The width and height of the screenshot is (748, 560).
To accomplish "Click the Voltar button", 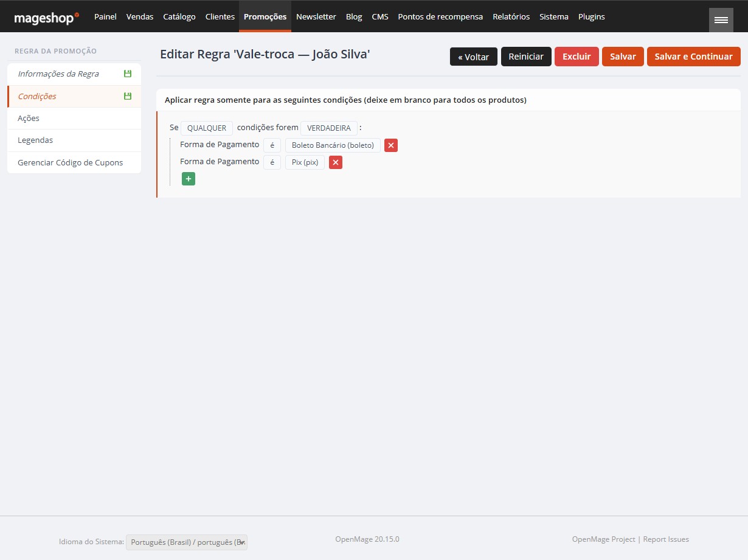I will 473,56.
